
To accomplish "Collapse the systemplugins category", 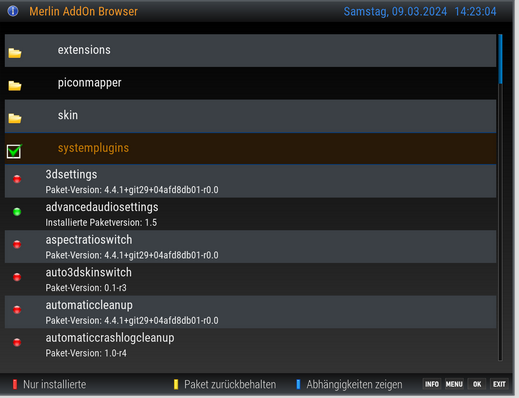I will 250,148.
